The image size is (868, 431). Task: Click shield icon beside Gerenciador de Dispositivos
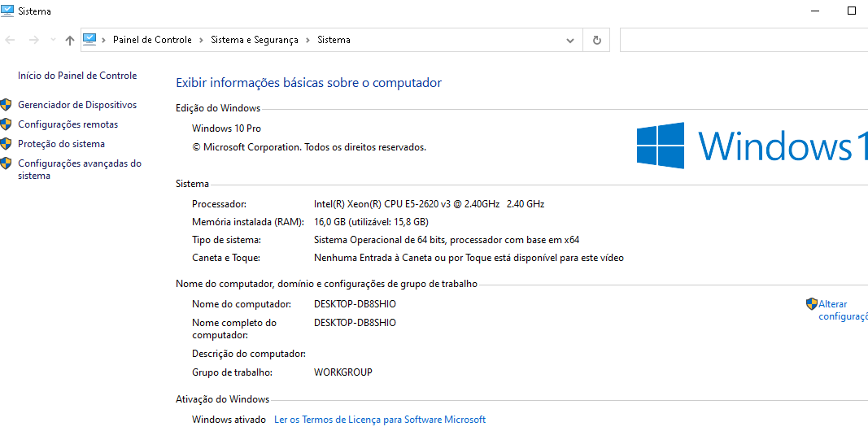coord(6,105)
